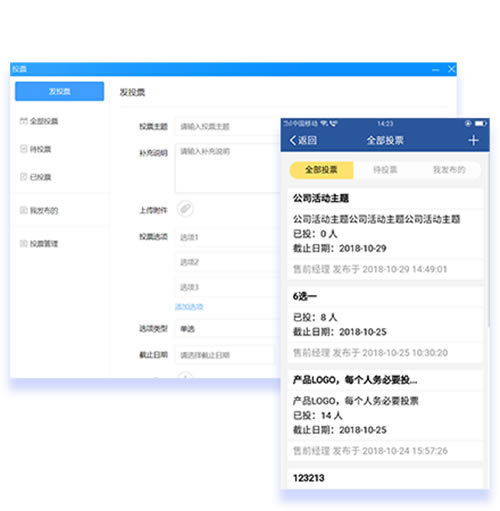This screenshot has width=500, height=511.
Task: Open 待投票 in the desktop sidebar
Action: (40, 149)
